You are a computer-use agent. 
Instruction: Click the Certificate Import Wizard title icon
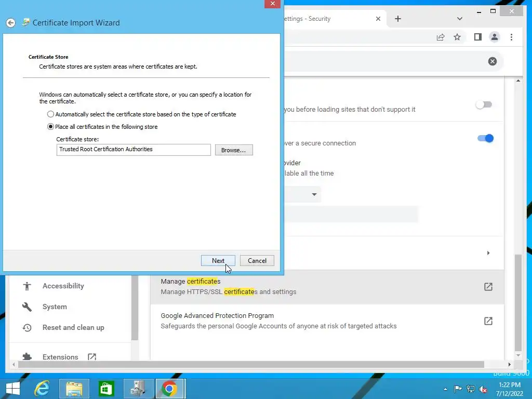[x=25, y=22]
